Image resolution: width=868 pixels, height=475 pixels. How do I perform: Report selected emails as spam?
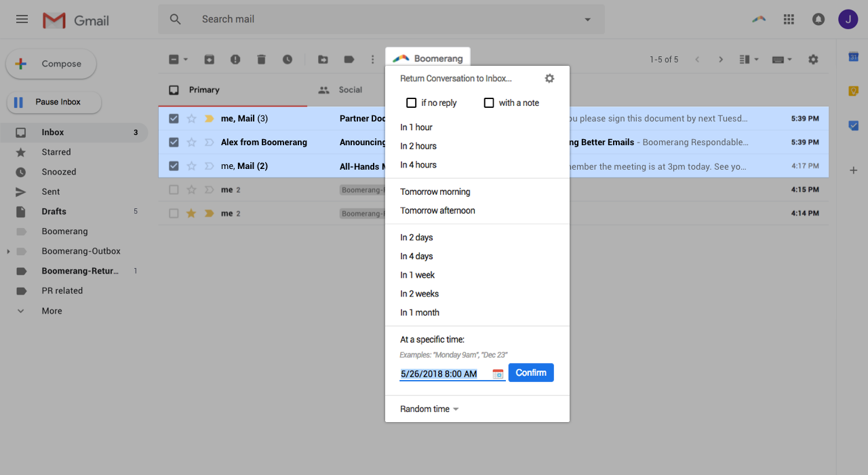(235, 59)
